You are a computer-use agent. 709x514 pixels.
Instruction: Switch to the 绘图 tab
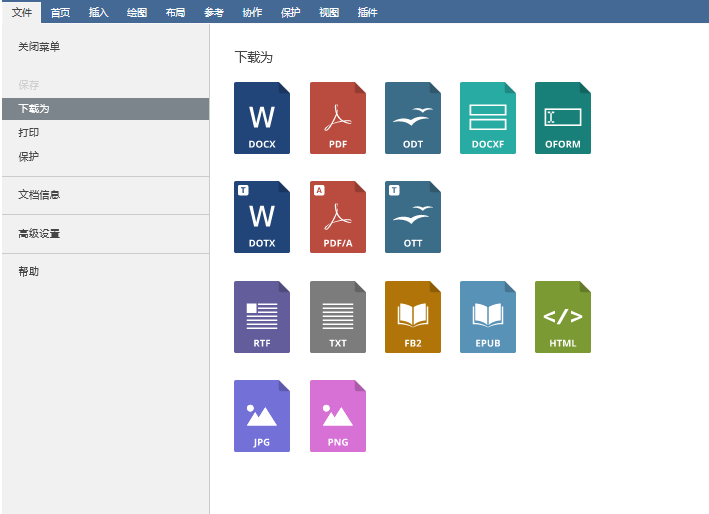pyautogui.click(x=137, y=12)
